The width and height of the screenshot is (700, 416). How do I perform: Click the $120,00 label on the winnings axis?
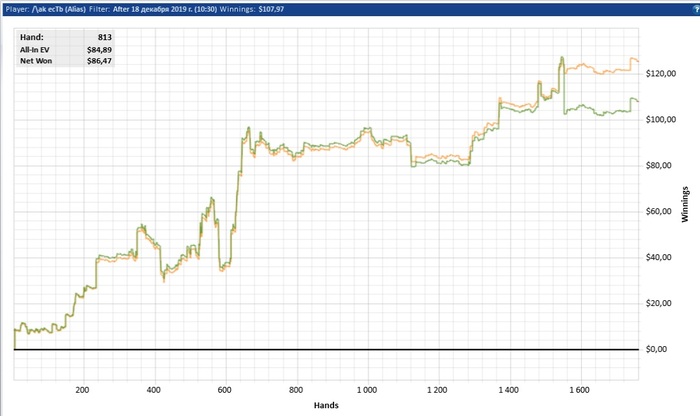tap(661, 74)
